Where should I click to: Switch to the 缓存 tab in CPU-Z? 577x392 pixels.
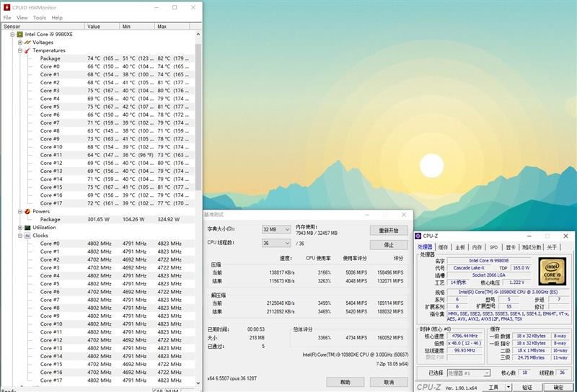click(443, 247)
